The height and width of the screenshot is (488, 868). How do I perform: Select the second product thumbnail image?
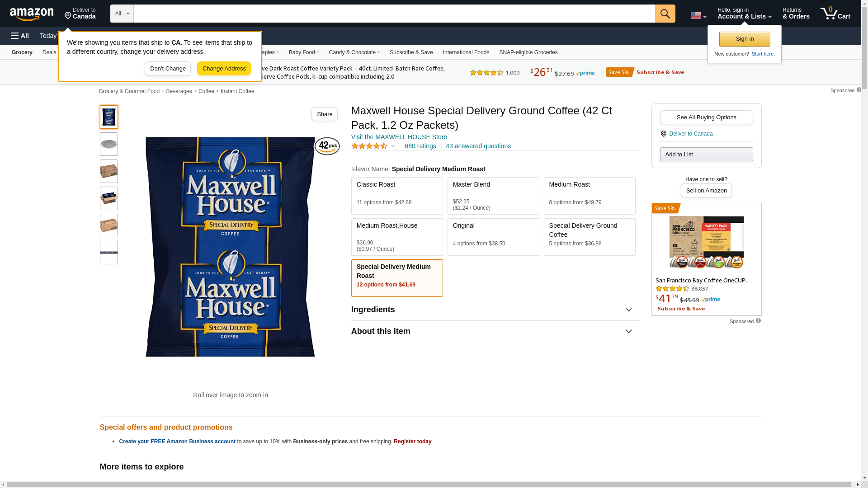[109, 144]
